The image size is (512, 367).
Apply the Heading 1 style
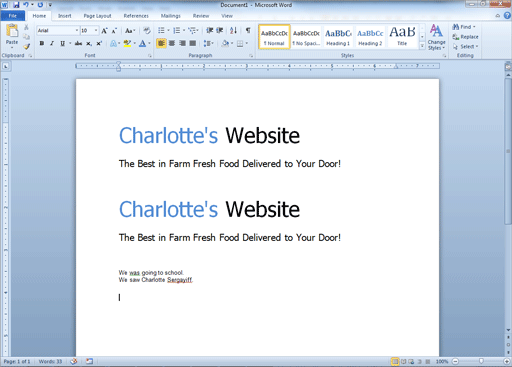click(338, 37)
